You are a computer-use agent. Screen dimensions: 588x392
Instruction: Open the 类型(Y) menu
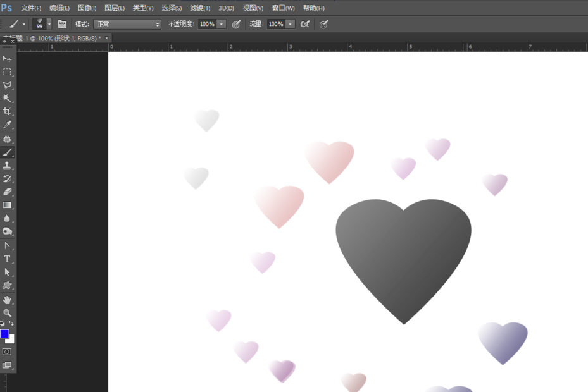[x=143, y=8]
